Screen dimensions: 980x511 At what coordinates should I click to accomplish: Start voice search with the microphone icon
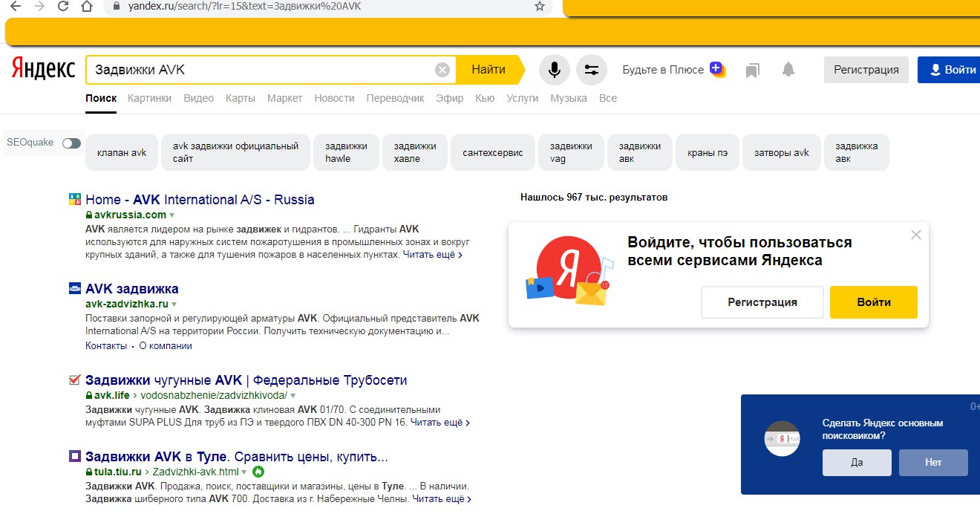coord(554,70)
